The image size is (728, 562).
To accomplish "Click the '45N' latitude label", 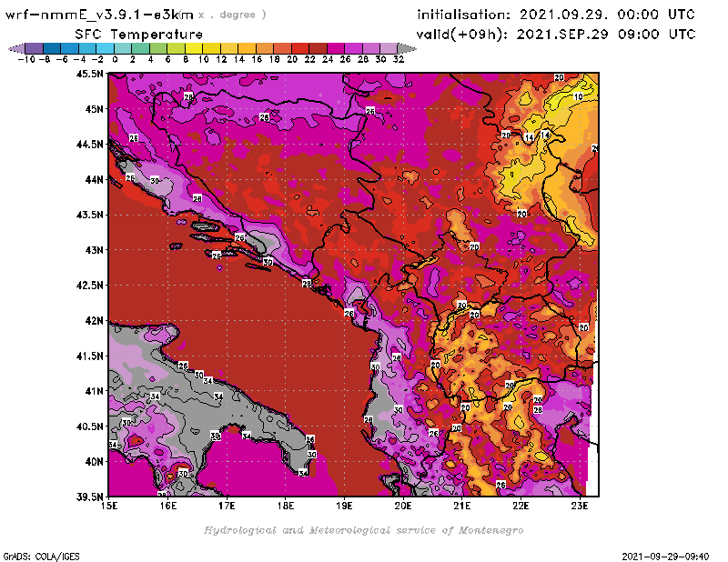I will click(x=94, y=109).
